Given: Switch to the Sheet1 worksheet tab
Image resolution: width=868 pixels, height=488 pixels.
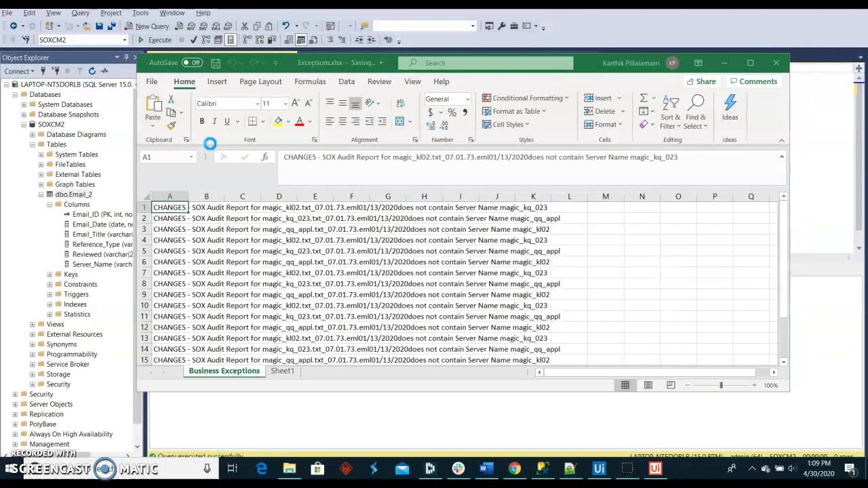Looking at the screenshot, I should (x=282, y=371).
